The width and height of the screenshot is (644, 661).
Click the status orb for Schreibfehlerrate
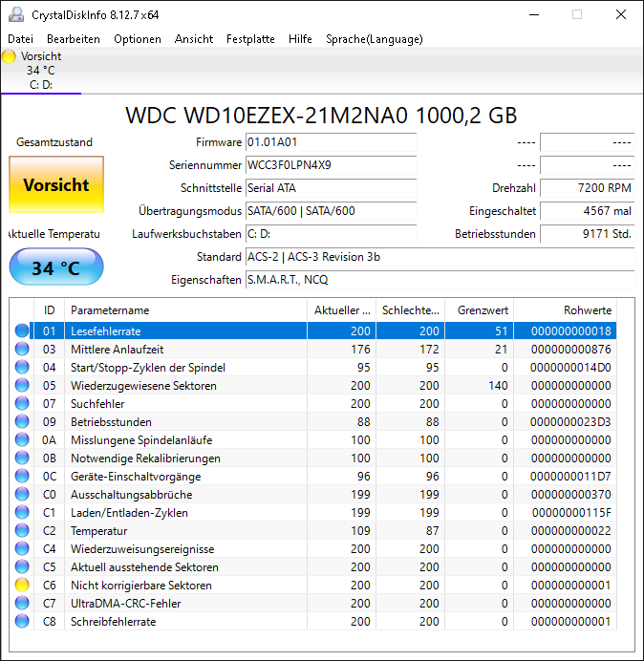click(x=22, y=621)
